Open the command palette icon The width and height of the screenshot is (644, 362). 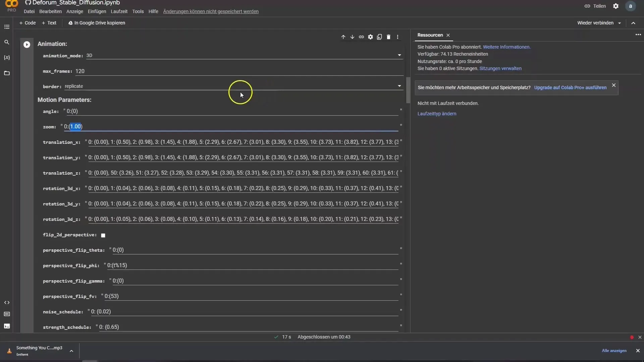pyautogui.click(x=7, y=314)
